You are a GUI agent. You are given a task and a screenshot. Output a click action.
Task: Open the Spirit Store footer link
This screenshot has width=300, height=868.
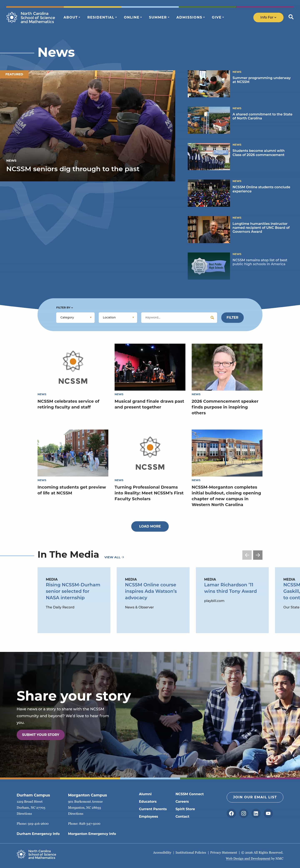point(185,809)
